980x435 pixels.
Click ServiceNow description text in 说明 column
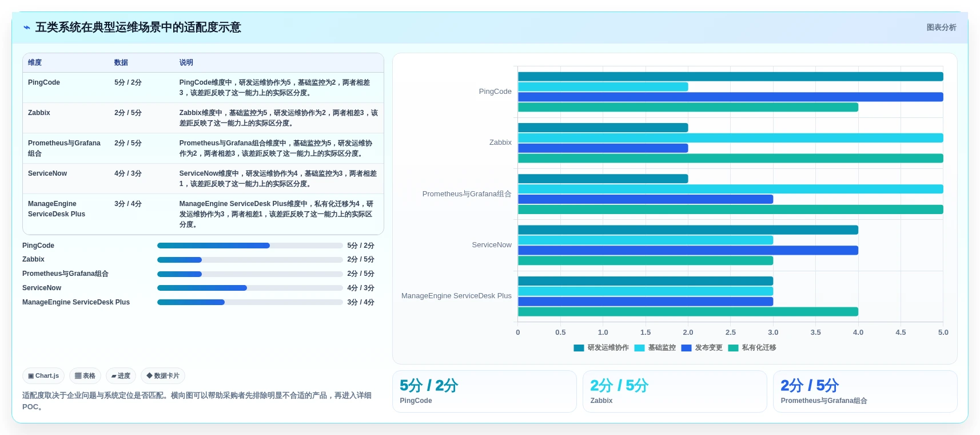tap(278, 179)
